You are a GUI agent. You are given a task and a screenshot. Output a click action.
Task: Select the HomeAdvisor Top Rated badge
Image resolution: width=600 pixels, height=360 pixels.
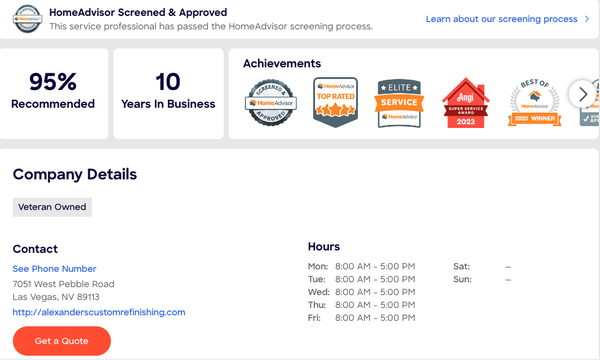coord(336,102)
